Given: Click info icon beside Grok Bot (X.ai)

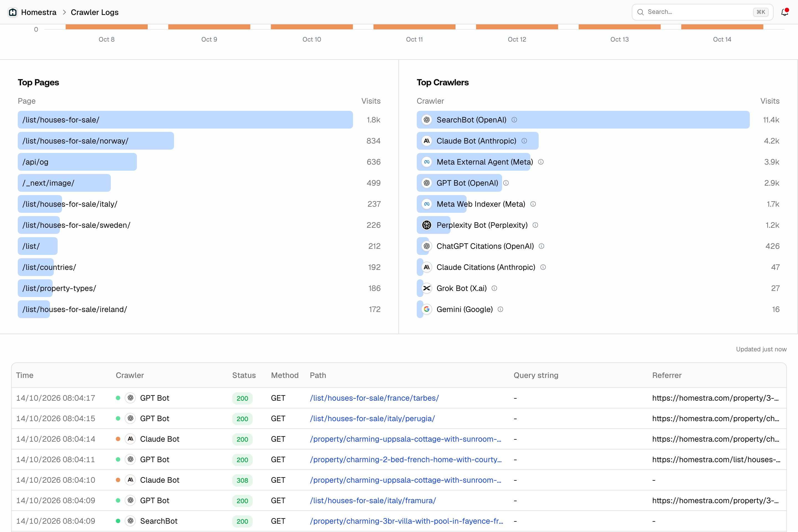Looking at the screenshot, I should [x=494, y=288].
